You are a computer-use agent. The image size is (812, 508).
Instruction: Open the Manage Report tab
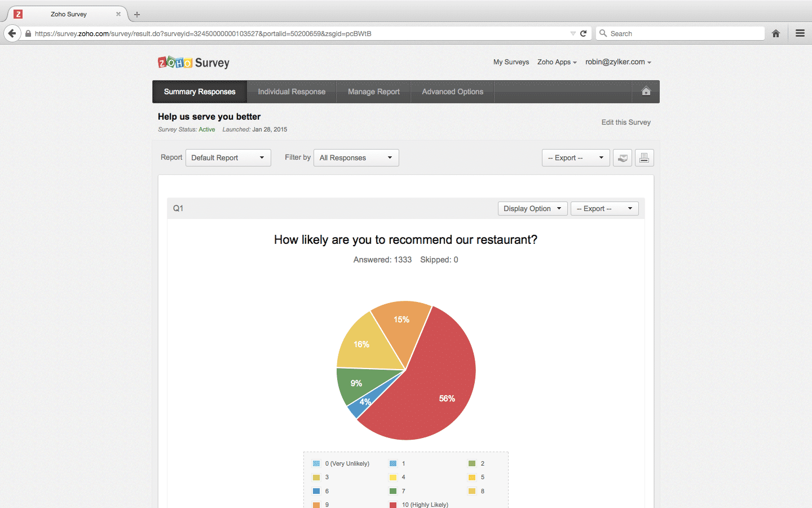374,91
